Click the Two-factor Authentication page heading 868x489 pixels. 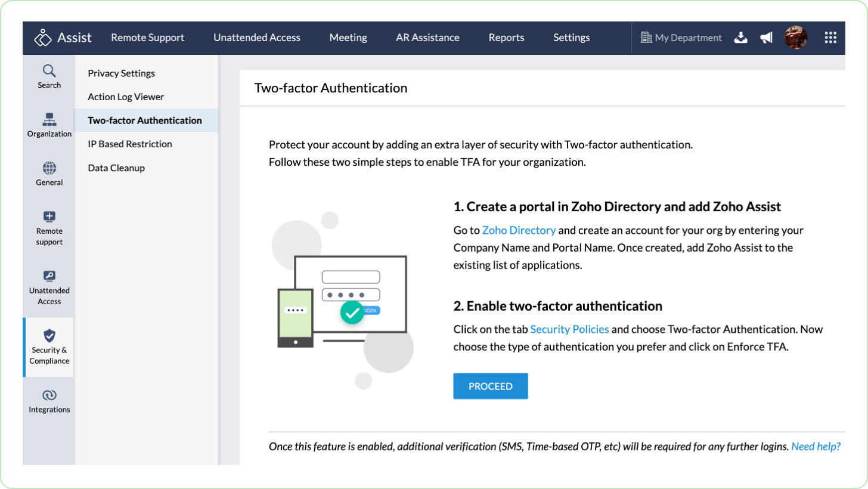[x=331, y=88]
